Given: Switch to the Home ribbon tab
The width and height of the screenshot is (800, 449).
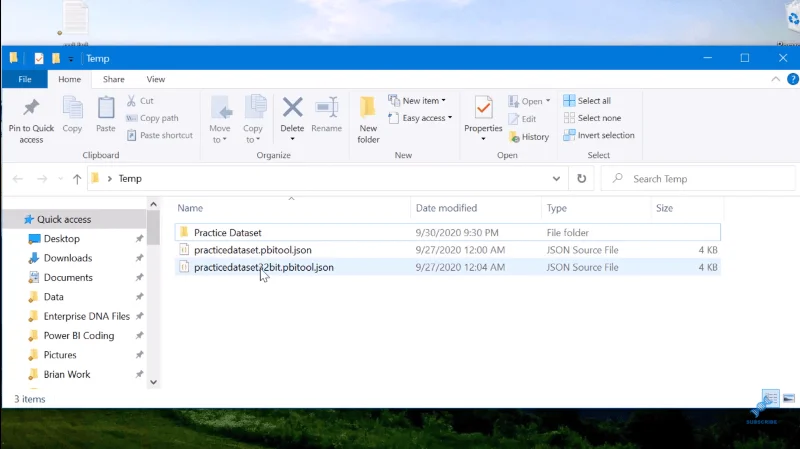Looking at the screenshot, I should pos(69,79).
